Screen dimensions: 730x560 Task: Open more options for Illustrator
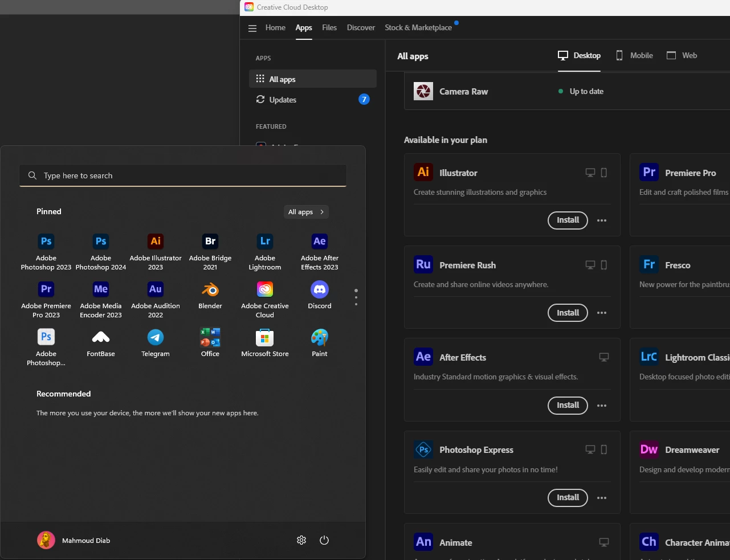pos(602,220)
